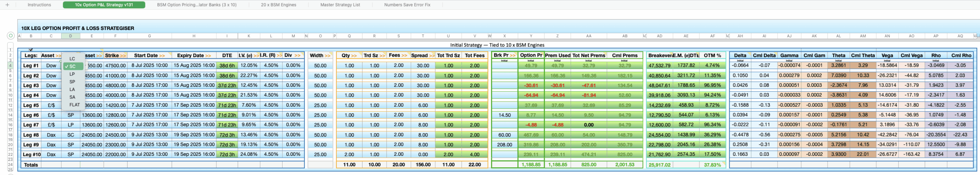Open the Leg #8 SC type pop-up
The height and width of the screenshot is (175, 980).
70,135
